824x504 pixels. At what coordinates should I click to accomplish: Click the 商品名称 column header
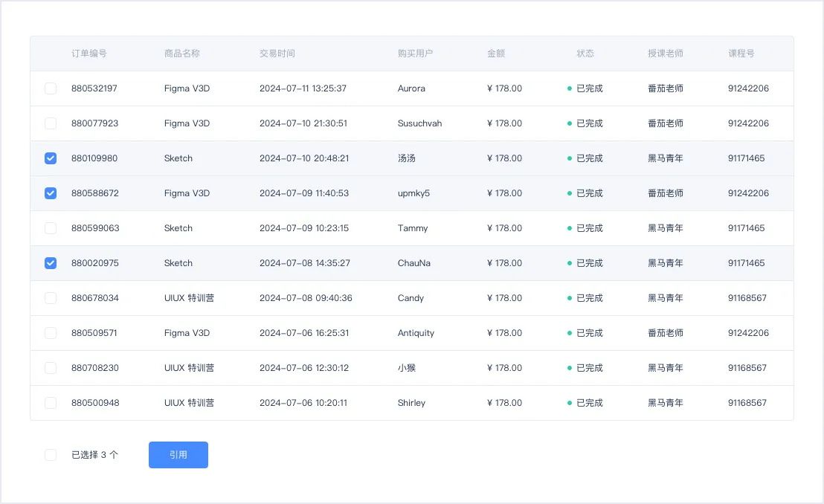[181, 53]
